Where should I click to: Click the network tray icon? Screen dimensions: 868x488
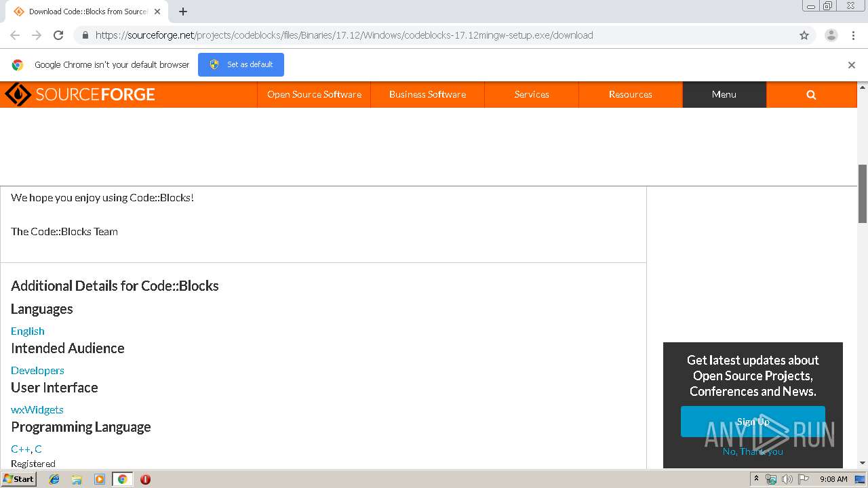771,479
